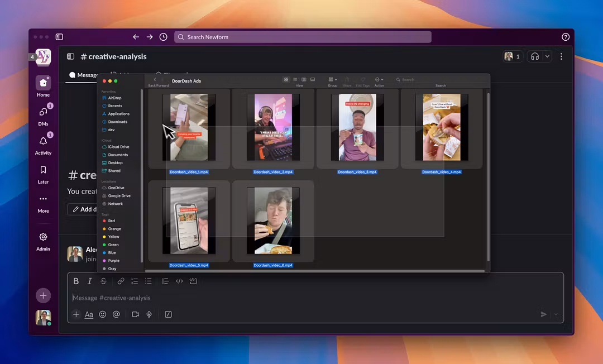Viewport: 603px width, 364px height.
Task: Insert a link with the composer link icon
Action: click(x=121, y=281)
